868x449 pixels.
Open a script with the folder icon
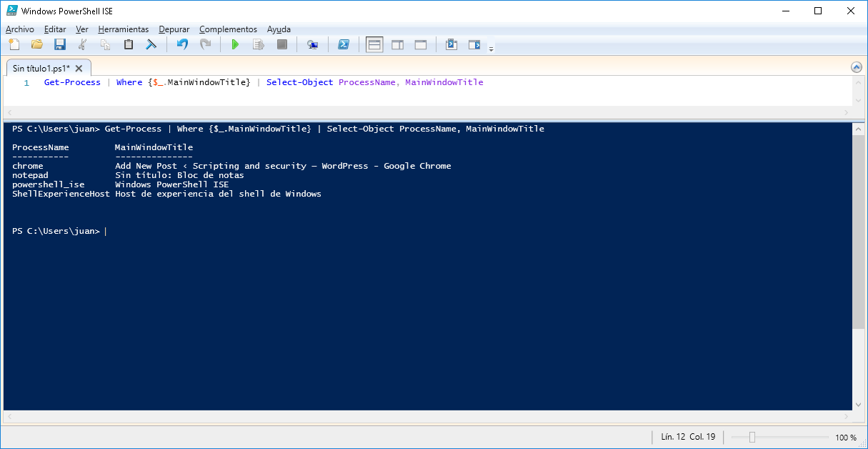(36, 44)
